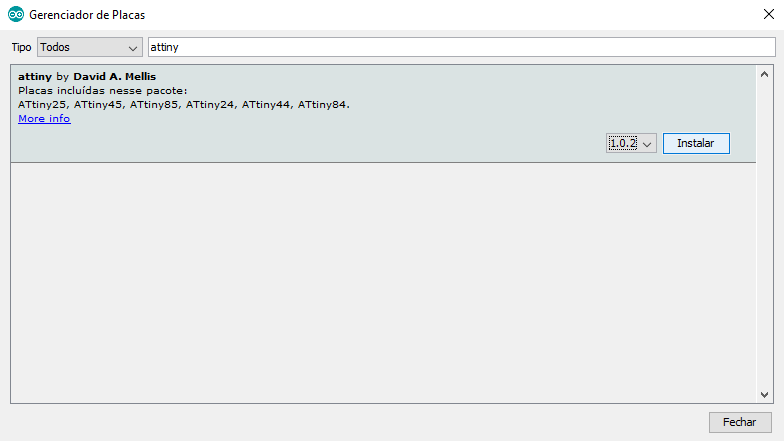Click the attiny by David A. Mellis heading
Screen dimensions: 784x441
click(x=87, y=76)
